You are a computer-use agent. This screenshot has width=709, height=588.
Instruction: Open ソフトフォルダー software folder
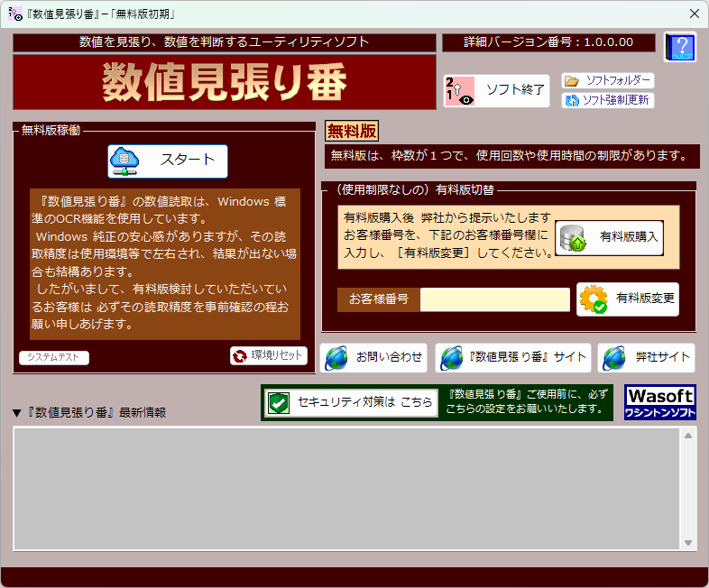pyautogui.click(x=608, y=81)
